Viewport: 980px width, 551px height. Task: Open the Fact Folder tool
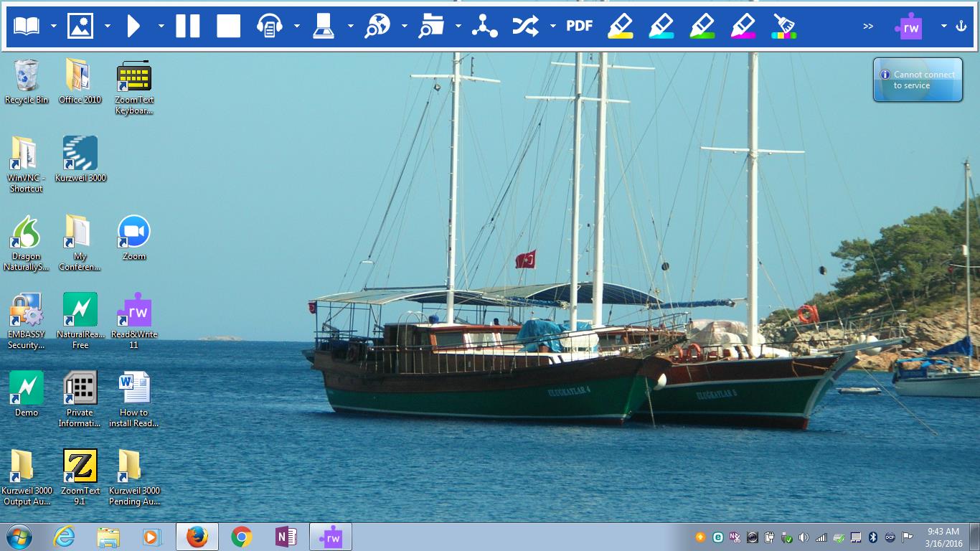pos(431,26)
